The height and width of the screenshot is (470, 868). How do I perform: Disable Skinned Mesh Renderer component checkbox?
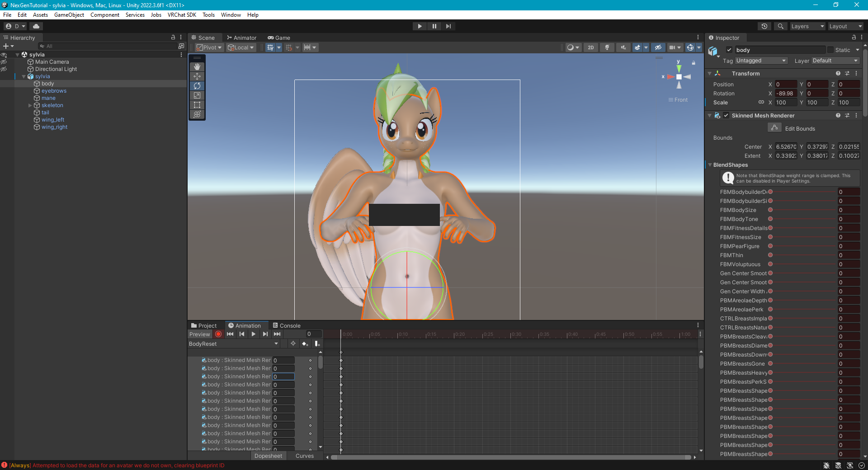[x=726, y=116]
